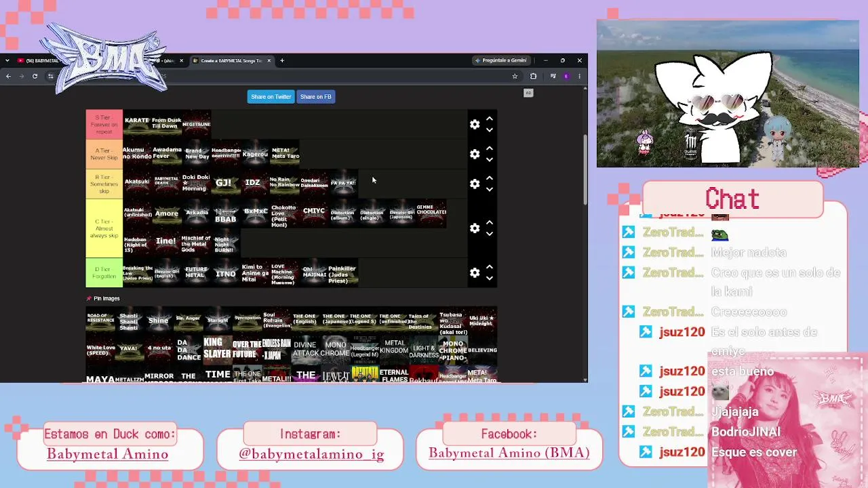Move S Tier row down with arrow
The height and width of the screenshot is (488, 868).
point(489,129)
